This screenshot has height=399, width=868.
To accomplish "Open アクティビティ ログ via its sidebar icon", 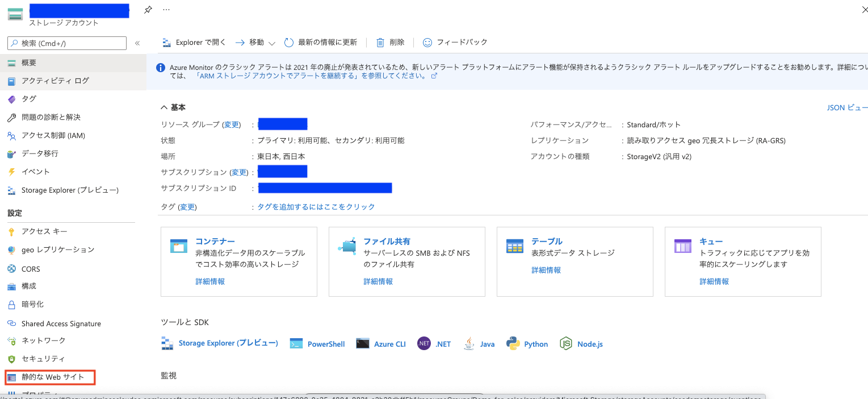I will (x=11, y=81).
